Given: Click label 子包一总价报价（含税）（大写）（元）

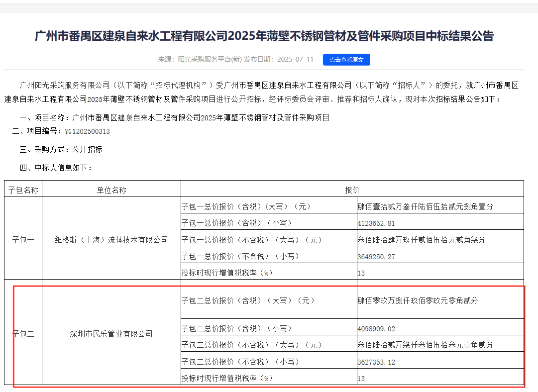Looking at the screenshot, I should 246,206.
